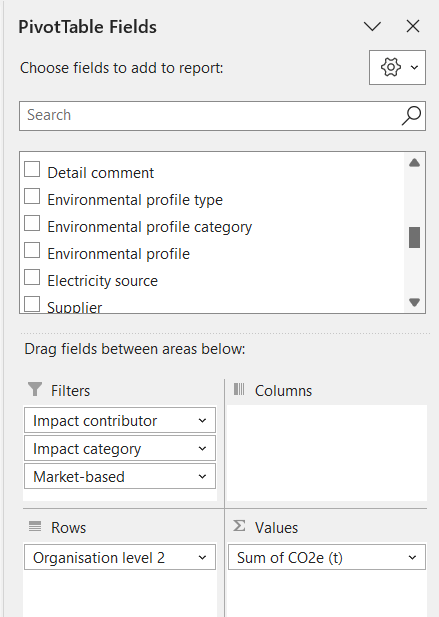The width and height of the screenshot is (439, 617).
Task: Check the Detail comment field
Action: pos(32,170)
